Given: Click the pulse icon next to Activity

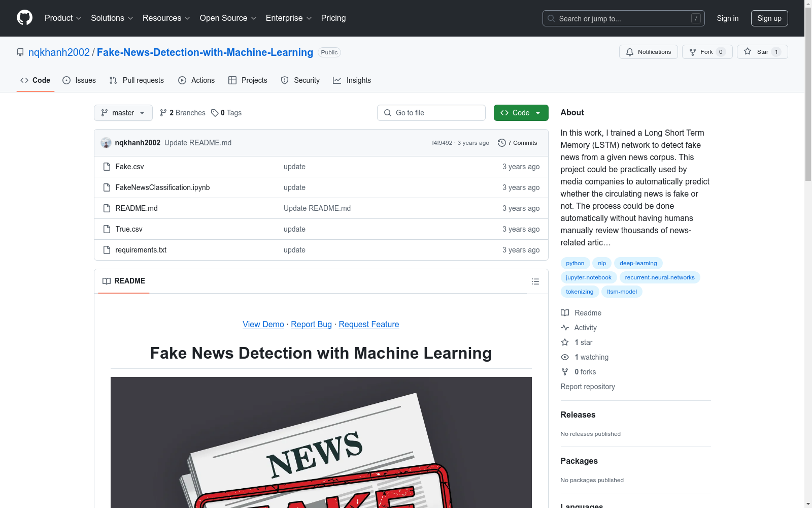Looking at the screenshot, I should [565, 328].
